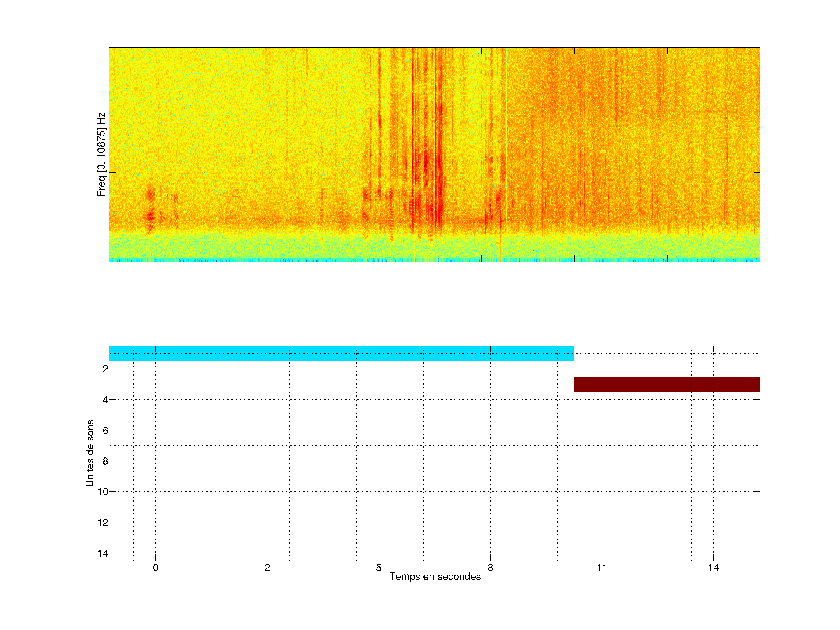Click the x-axis tick label '14'
The width and height of the screenshot is (840, 630).
tap(713, 568)
